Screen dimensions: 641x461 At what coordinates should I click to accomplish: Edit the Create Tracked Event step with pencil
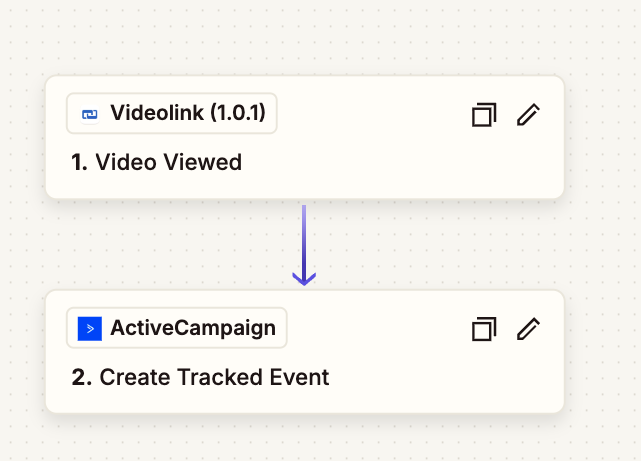pos(528,329)
